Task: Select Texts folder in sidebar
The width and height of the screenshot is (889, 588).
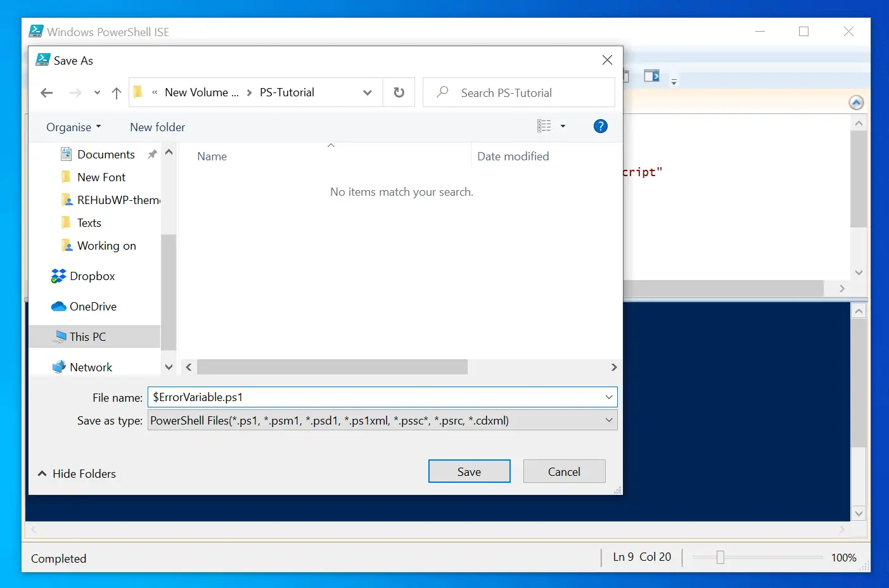Action: pyautogui.click(x=89, y=223)
